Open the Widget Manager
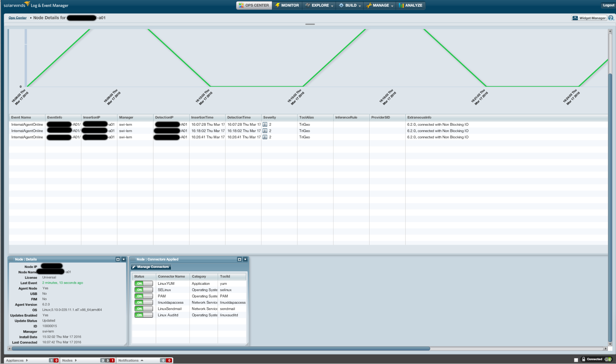 (589, 18)
